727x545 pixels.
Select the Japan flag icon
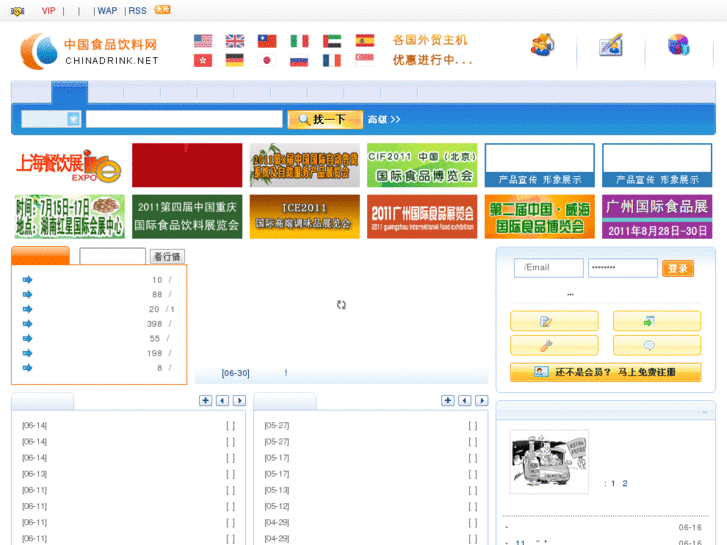[267, 60]
